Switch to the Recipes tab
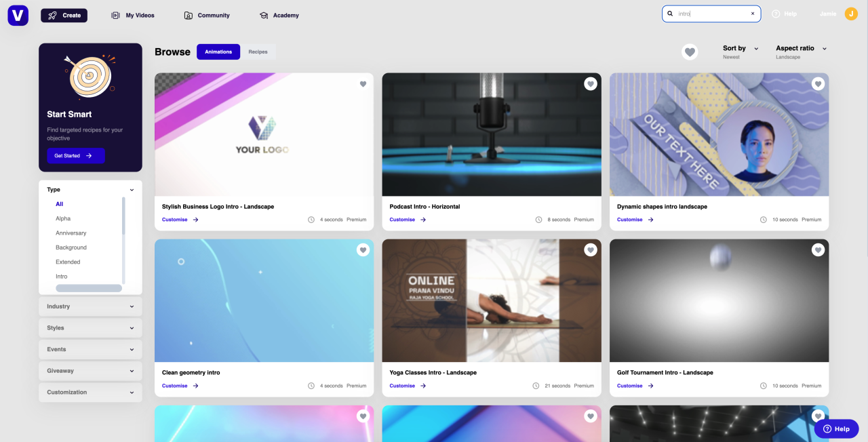868x442 pixels. point(258,52)
